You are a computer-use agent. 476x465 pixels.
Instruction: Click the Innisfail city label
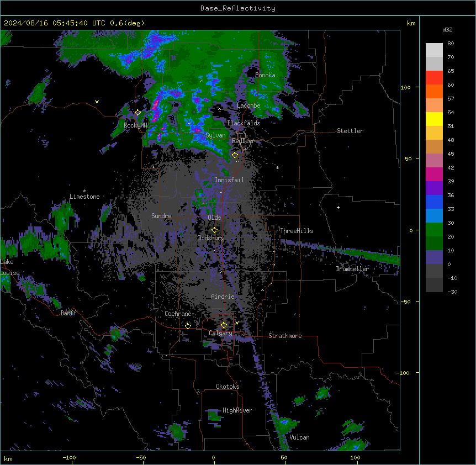click(x=229, y=180)
